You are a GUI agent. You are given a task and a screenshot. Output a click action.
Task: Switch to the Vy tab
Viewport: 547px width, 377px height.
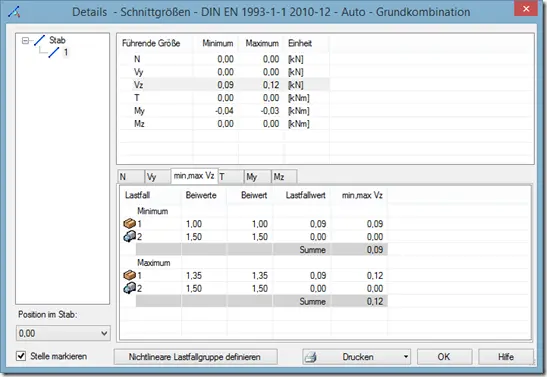158,177
